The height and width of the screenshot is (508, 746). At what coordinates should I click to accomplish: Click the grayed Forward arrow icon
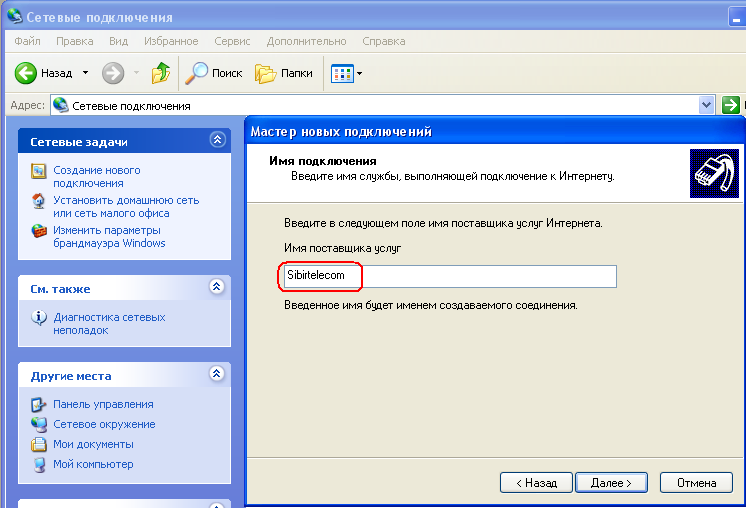[113, 73]
